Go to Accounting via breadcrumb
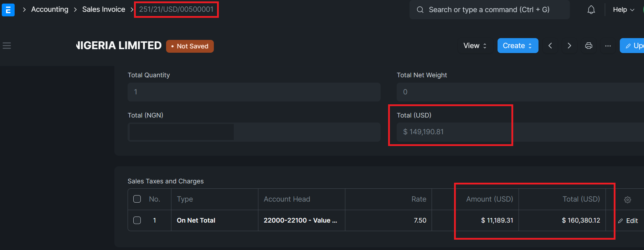 [x=50, y=9]
